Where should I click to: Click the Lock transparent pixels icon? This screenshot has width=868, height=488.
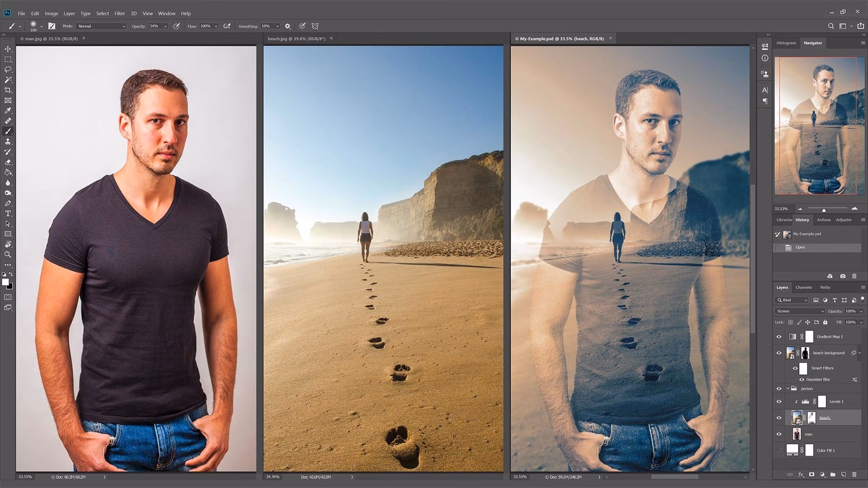tap(789, 321)
